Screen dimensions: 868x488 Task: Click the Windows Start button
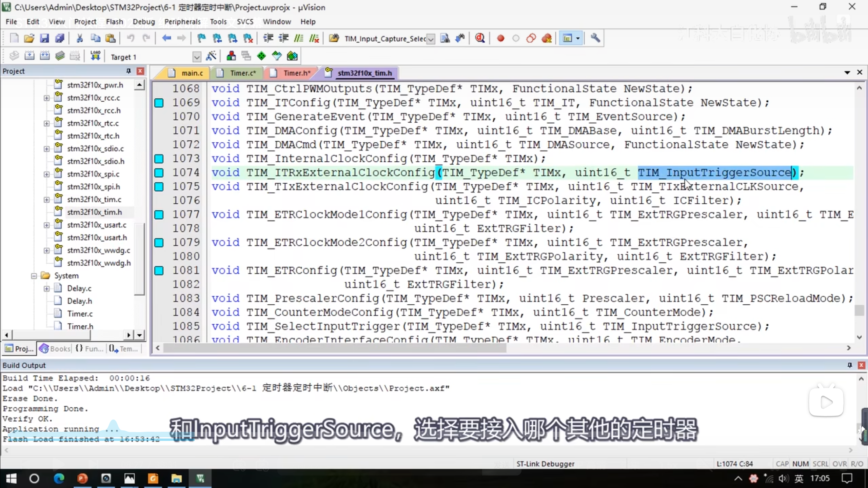point(11,479)
